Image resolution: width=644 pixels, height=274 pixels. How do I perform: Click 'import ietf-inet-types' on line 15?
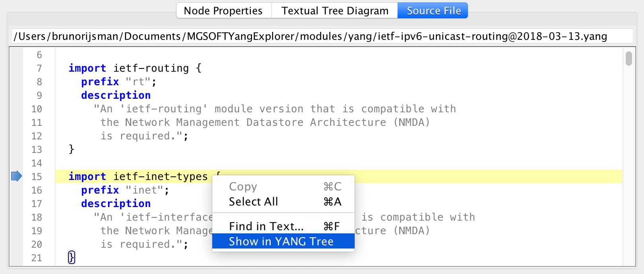tap(138, 176)
